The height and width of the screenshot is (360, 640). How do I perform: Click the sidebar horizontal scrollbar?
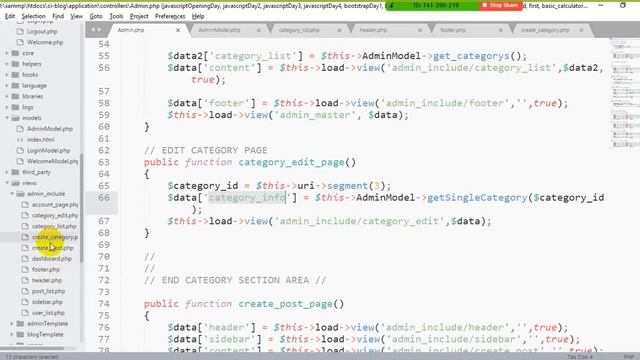[x=32, y=348]
